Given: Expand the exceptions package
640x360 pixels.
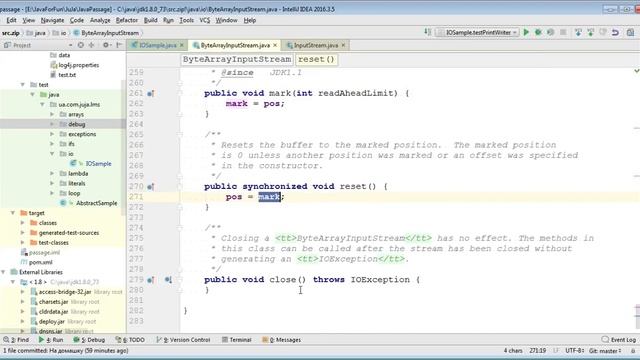Looking at the screenshot, I should point(52,134).
